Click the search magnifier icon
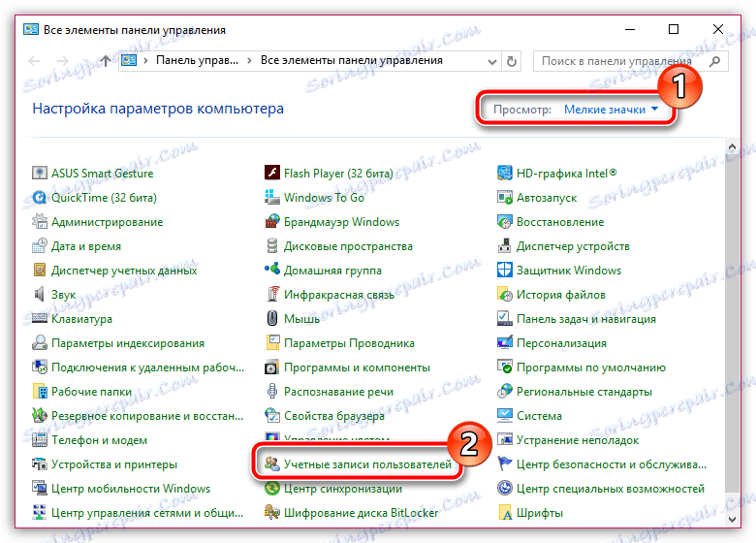 point(715,61)
